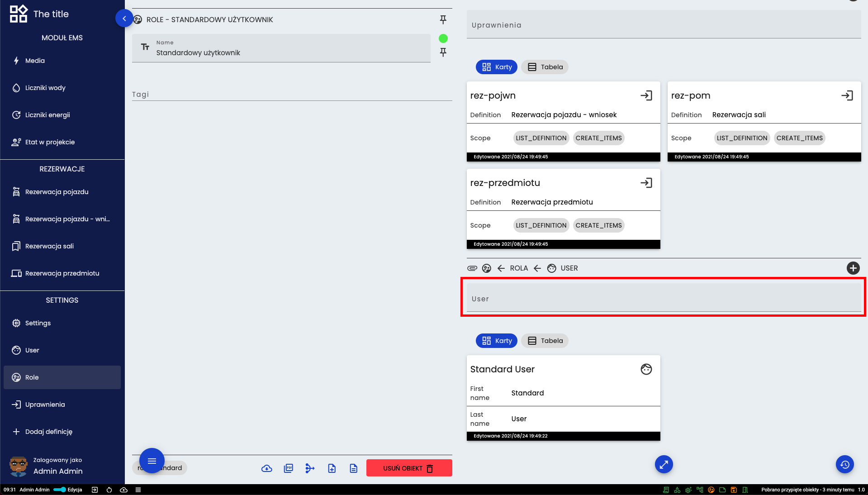Click the User search field
This screenshot has width=868, height=495.
[664, 298]
